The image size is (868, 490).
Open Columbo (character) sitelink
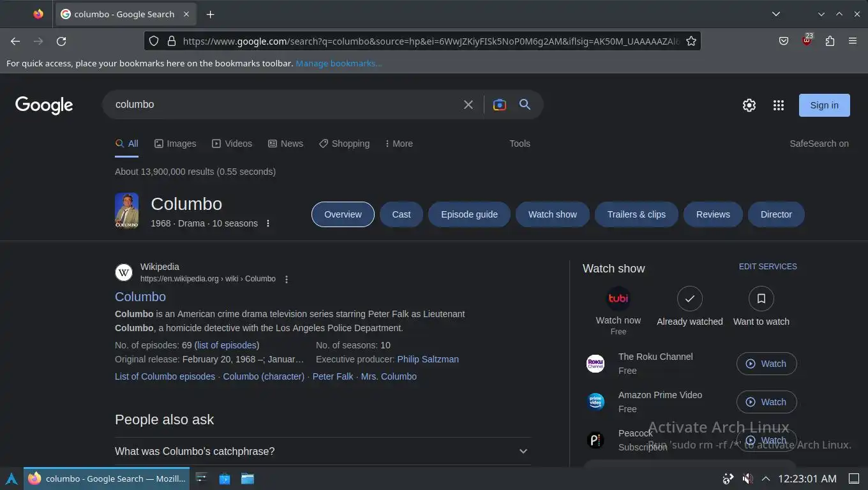tap(264, 376)
